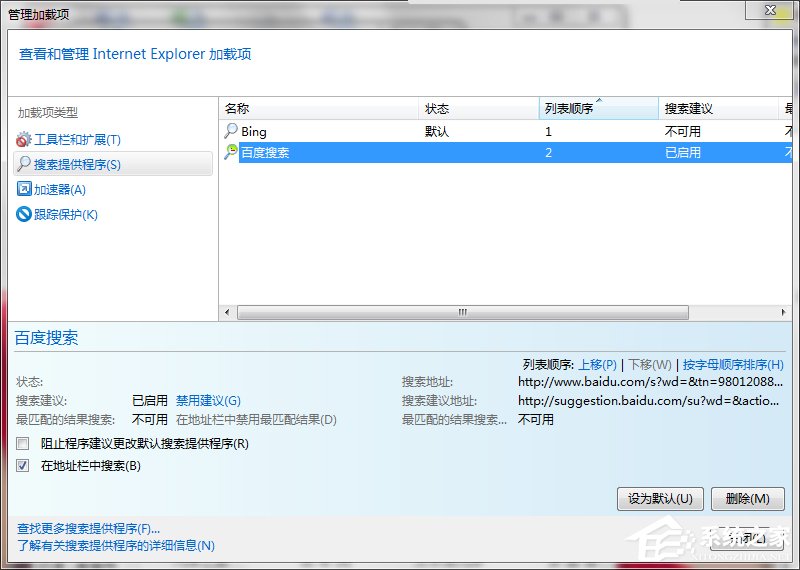Close the 管理加载项 dialog with X
The width and height of the screenshot is (800, 570).
tap(770, 10)
